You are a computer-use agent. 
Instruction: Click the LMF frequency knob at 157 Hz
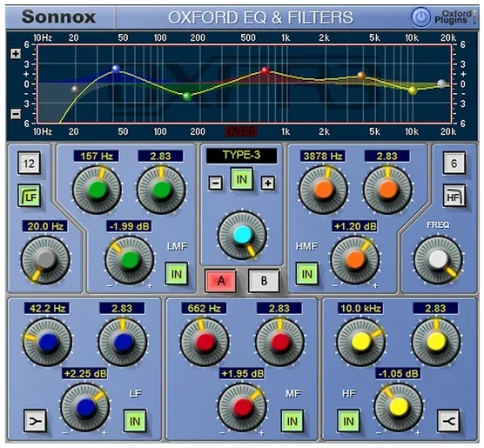click(97, 190)
